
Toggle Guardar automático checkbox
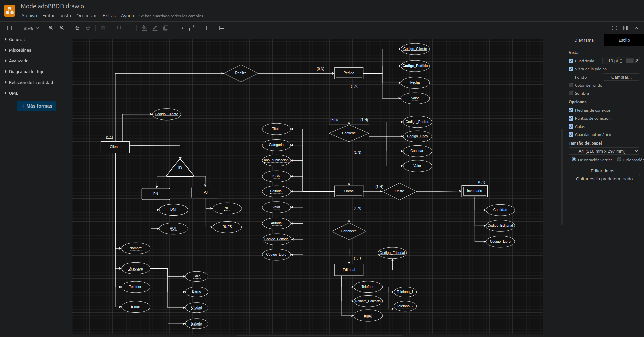tap(571, 134)
